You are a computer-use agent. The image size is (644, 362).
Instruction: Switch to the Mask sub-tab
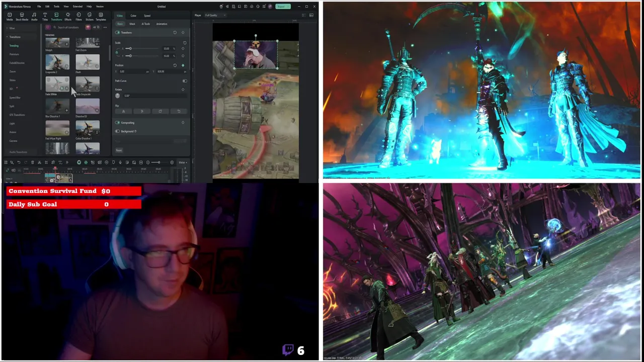pos(132,24)
